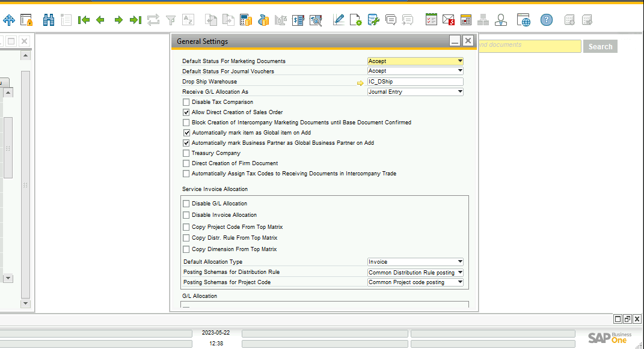Click the yellow find documents search field
This screenshot has height=349, width=644.
pos(530,46)
